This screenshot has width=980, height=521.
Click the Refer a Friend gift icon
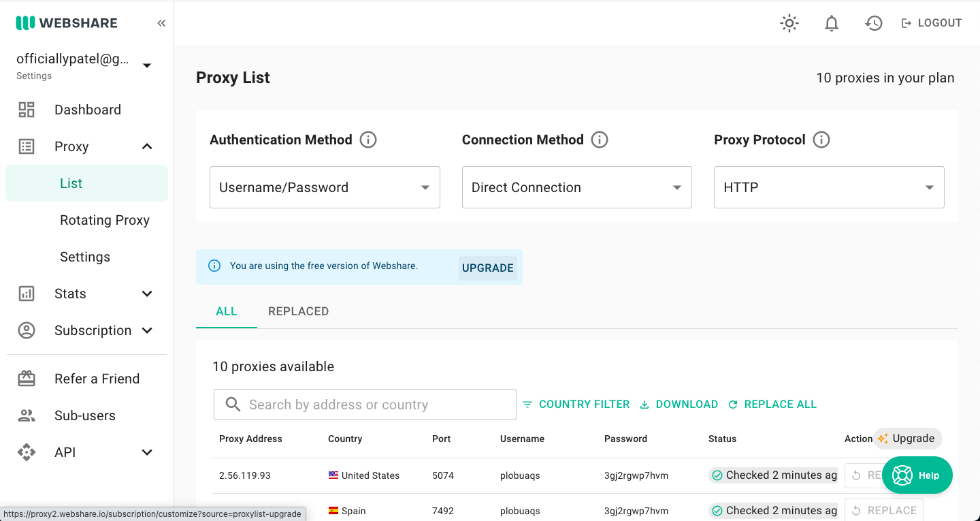pos(27,379)
